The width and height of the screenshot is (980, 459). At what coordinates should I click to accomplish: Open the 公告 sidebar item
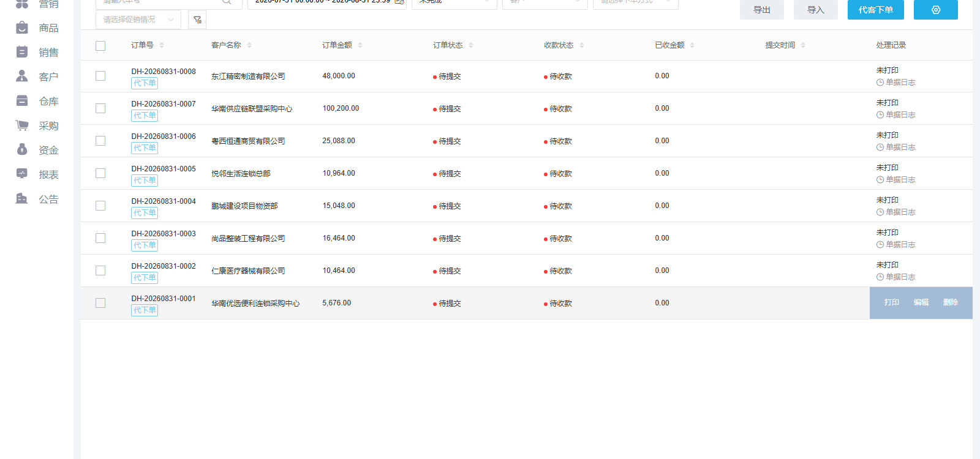coord(48,199)
